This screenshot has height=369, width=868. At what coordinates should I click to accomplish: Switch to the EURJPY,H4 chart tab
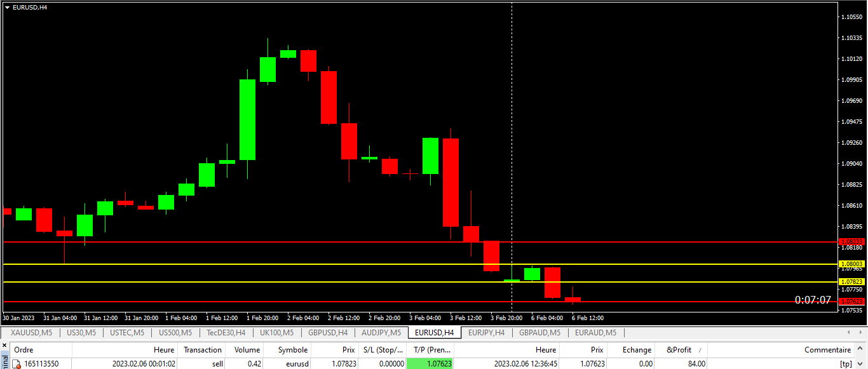487,332
